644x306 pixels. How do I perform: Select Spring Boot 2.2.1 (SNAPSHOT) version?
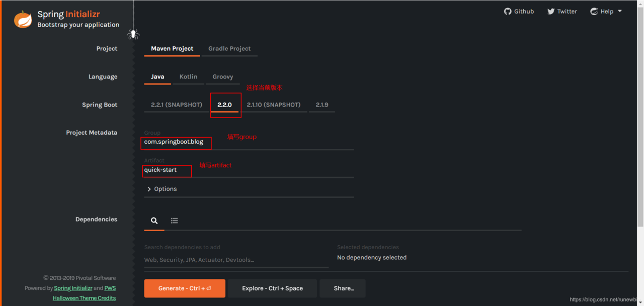click(x=177, y=105)
